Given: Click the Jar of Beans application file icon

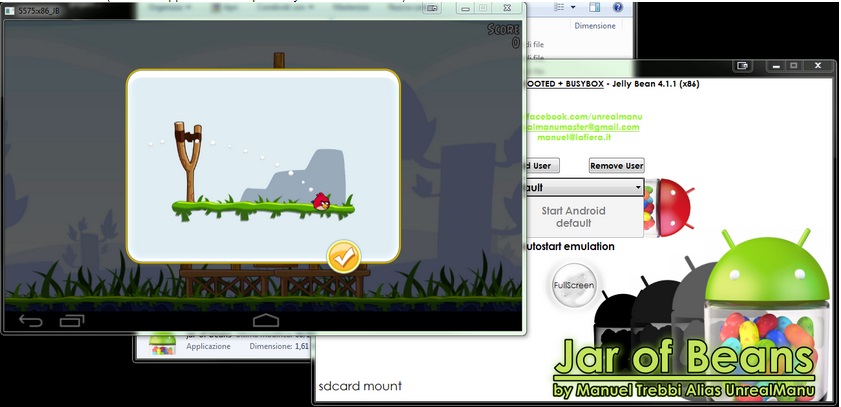Looking at the screenshot, I should [x=158, y=345].
